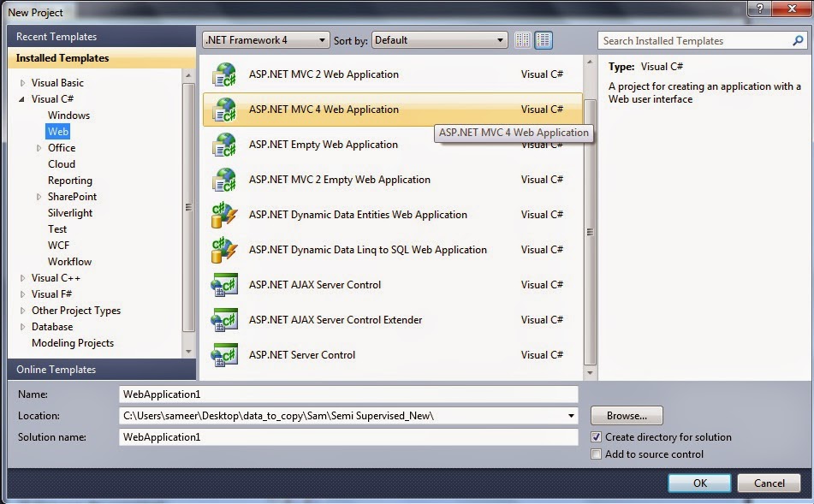The height and width of the screenshot is (504, 814).
Task: Select the Installed Templates section
Action: (x=102, y=58)
